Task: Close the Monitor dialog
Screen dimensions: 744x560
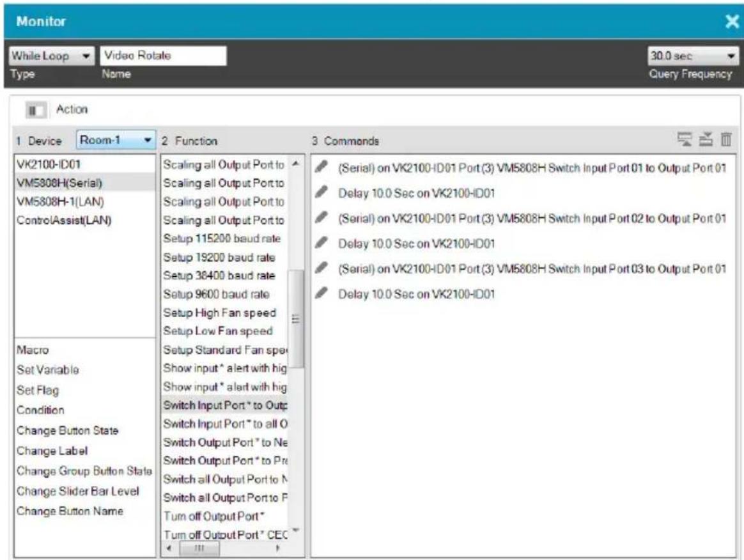Action: (x=732, y=21)
